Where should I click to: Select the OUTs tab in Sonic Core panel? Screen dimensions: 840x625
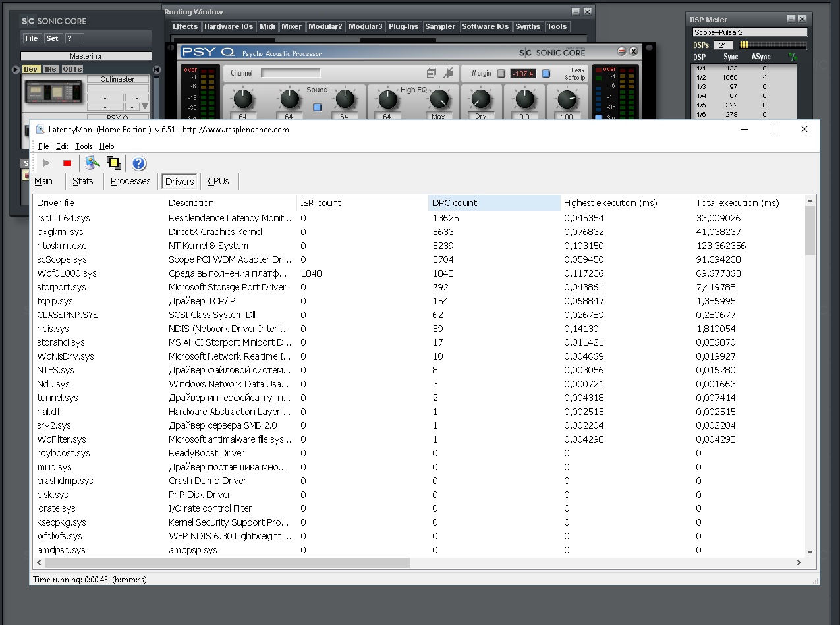point(72,69)
